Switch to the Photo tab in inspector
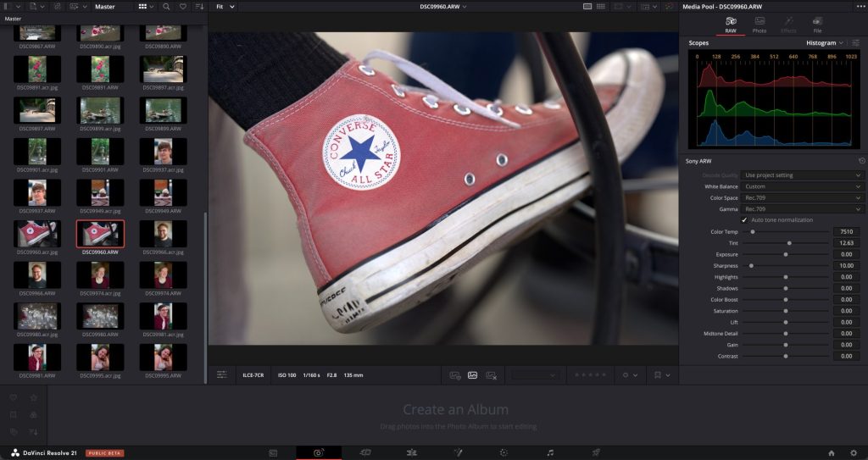This screenshot has width=868, height=460. (x=759, y=25)
